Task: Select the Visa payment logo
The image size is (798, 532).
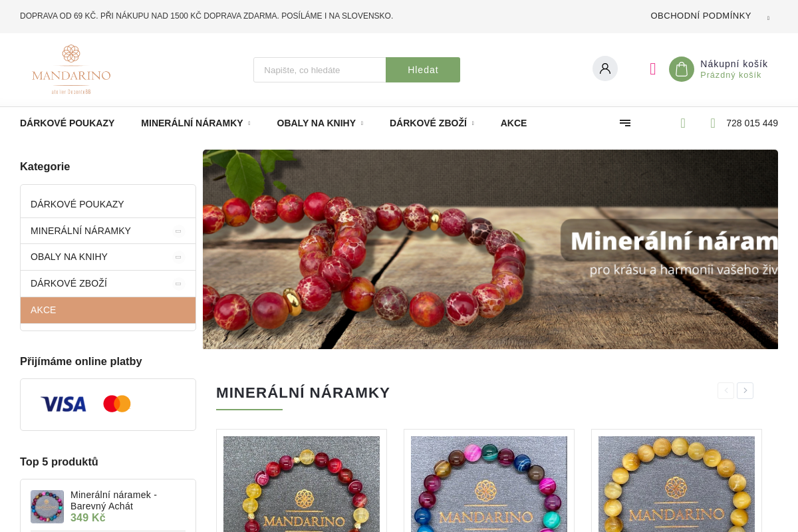Action: point(63,404)
